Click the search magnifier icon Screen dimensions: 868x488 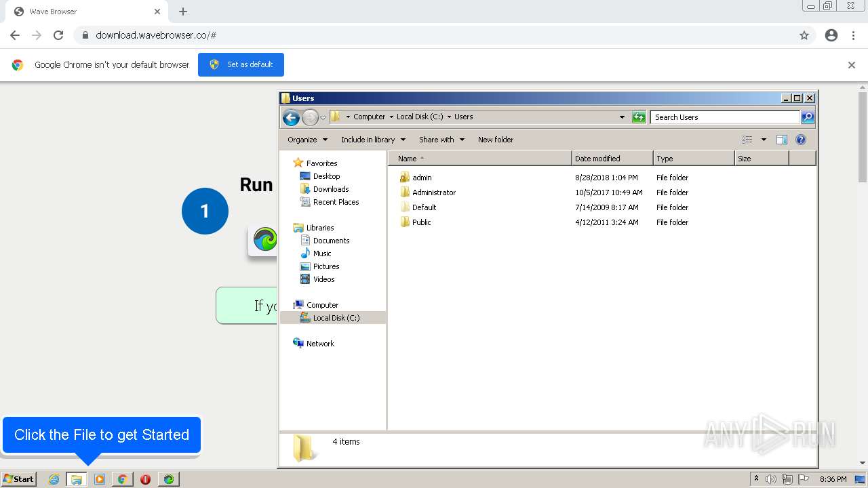click(x=808, y=117)
